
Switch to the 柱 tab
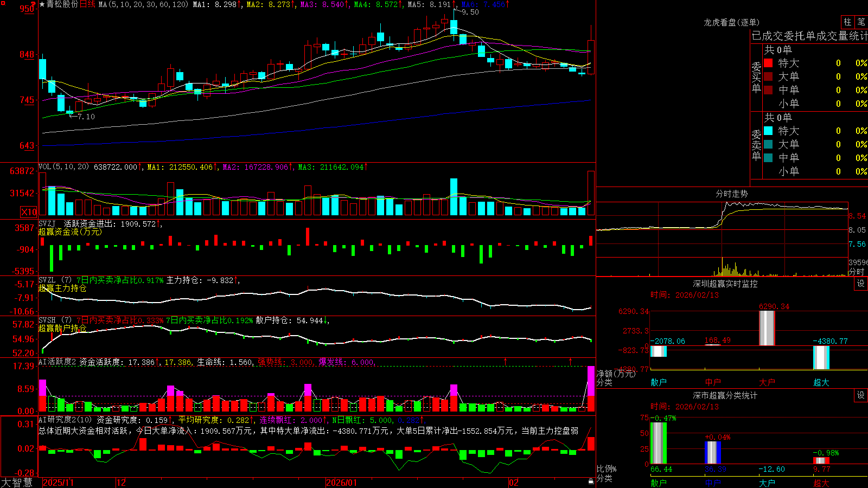click(x=847, y=22)
